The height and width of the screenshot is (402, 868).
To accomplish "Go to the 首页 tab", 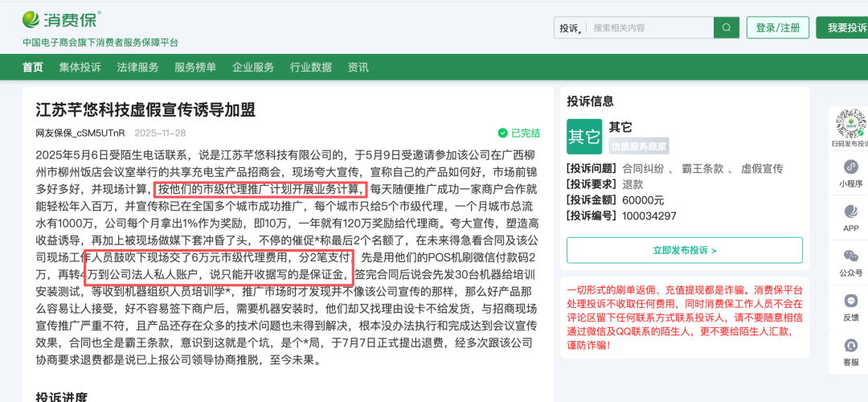I will coord(33,68).
